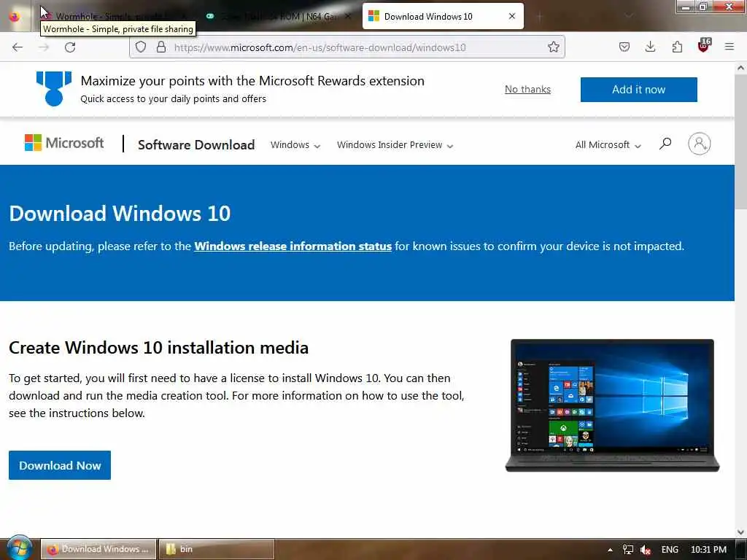Open the list all tabs dropdown

point(630,17)
